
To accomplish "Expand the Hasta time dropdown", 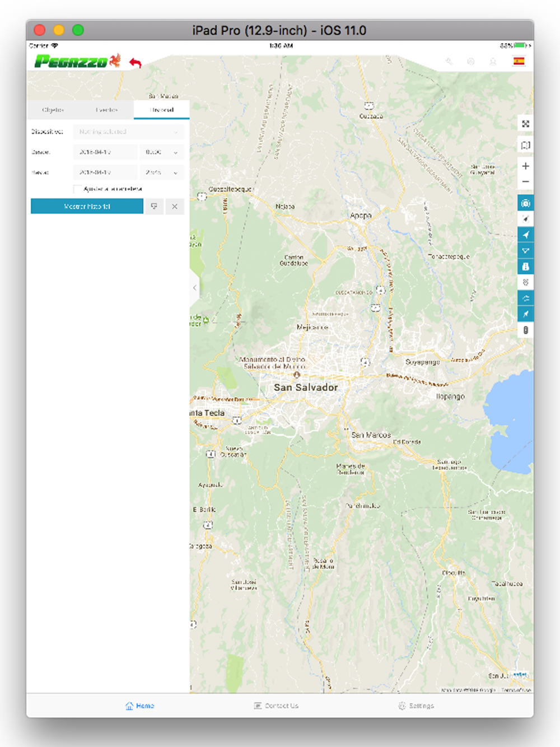I will (x=162, y=172).
